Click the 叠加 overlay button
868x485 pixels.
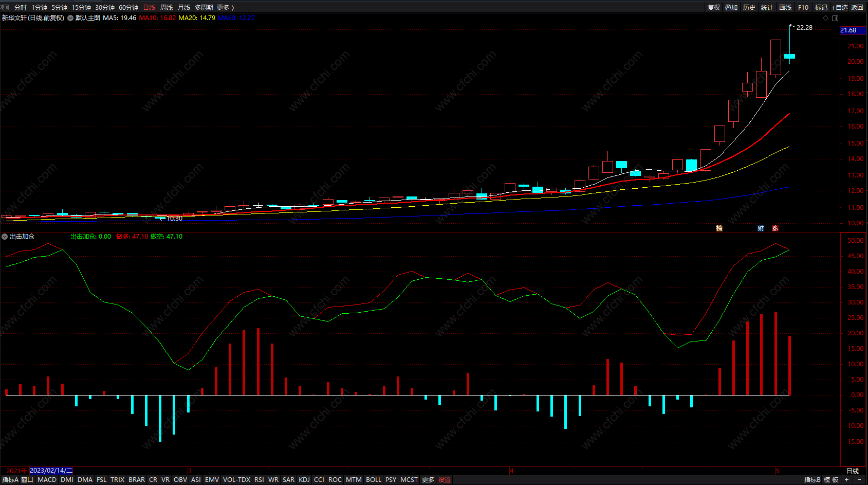click(731, 8)
